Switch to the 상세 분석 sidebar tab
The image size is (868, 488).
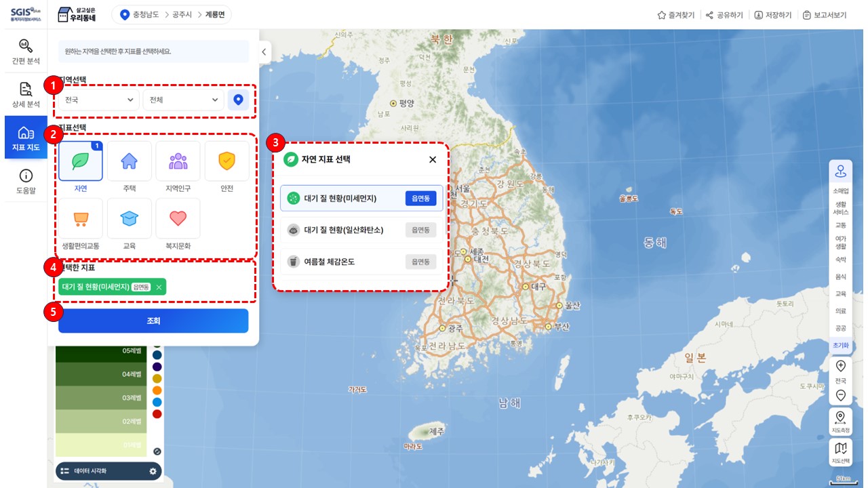coord(26,95)
